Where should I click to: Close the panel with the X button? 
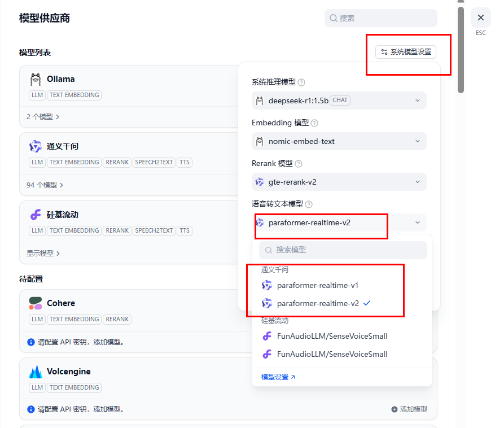480,18
